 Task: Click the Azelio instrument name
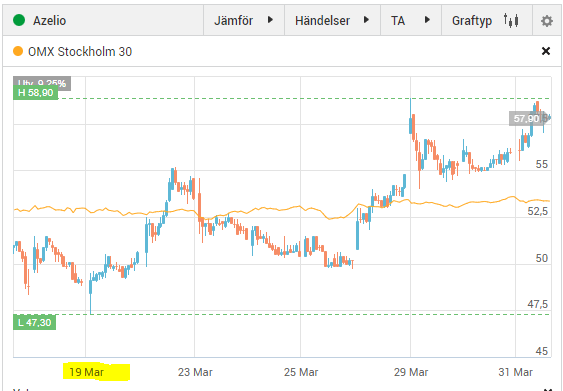pos(49,20)
